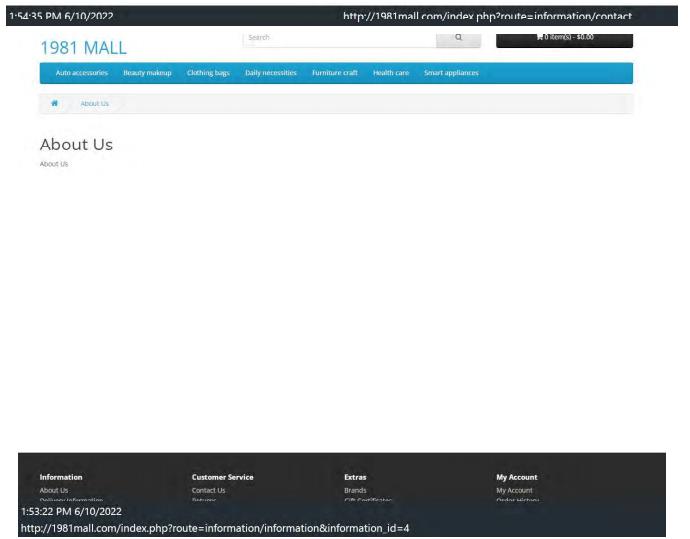Click About Us in the footer Information column
Viewport: 690px width, 539px height.
(54, 490)
